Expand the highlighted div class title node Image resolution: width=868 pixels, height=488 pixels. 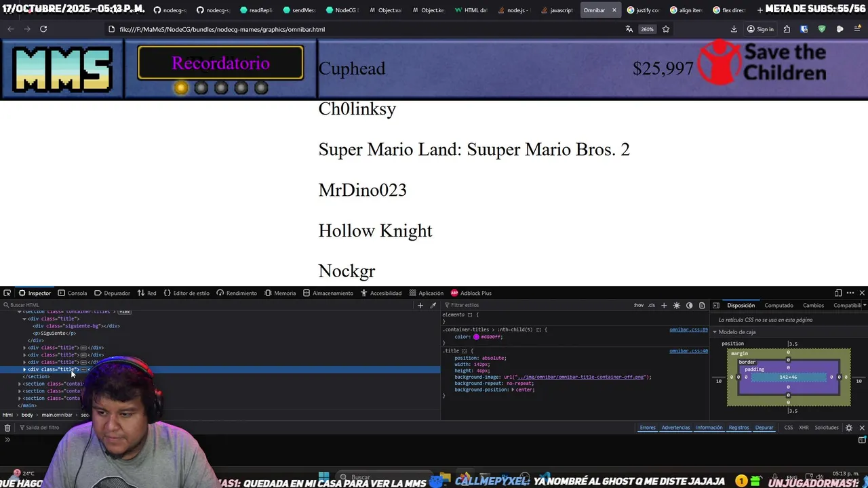tap(25, 369)
